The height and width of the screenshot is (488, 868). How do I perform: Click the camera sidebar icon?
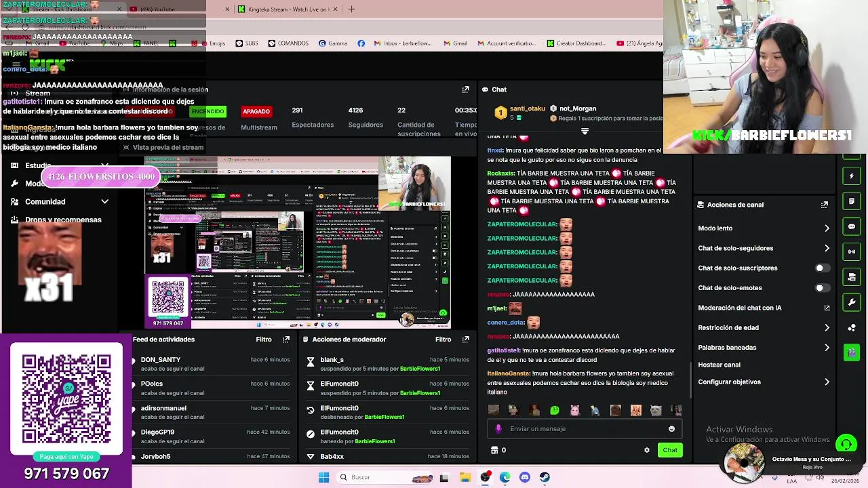tap(852, 277)
